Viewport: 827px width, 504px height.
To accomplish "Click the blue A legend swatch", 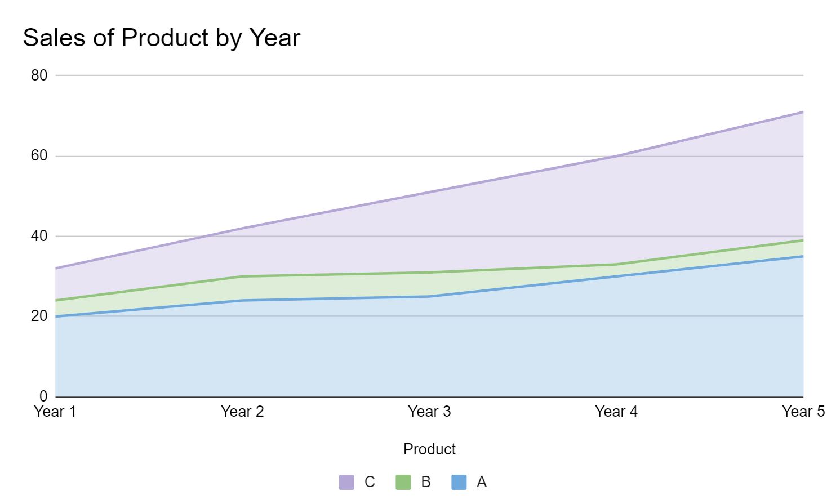I will (459, 482).
